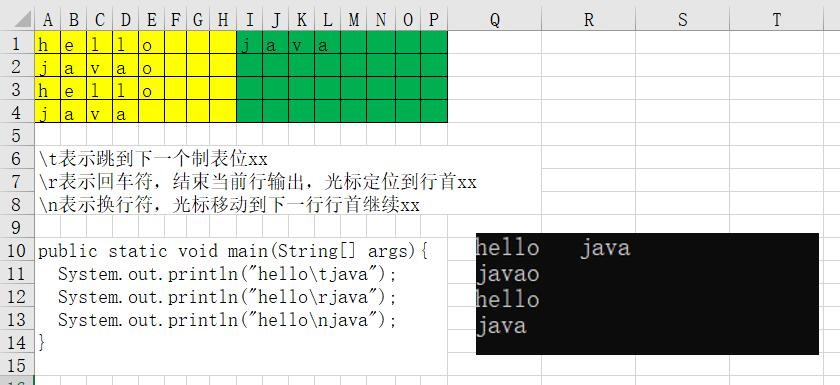Select column N header

381,20
